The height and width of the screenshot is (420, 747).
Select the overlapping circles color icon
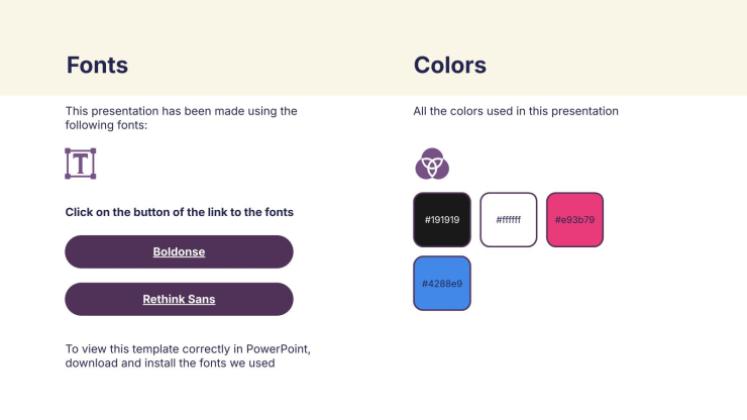point(432,163)
